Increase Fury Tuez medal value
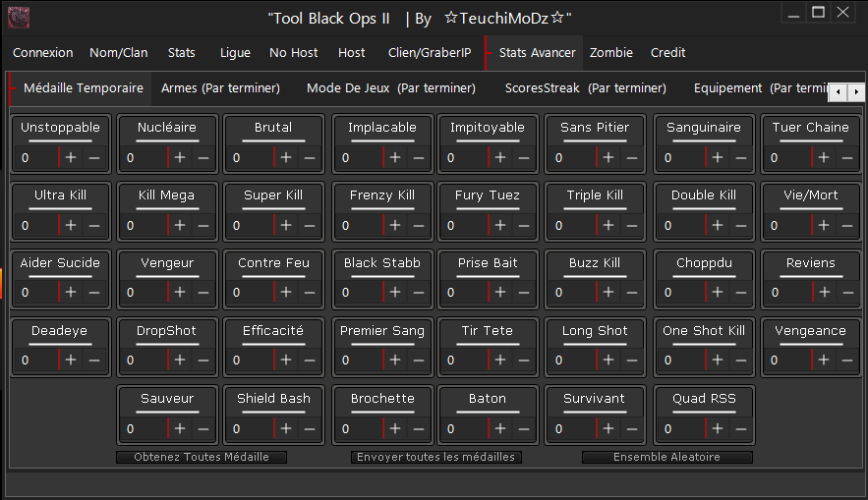 click(x=500, y=226)
